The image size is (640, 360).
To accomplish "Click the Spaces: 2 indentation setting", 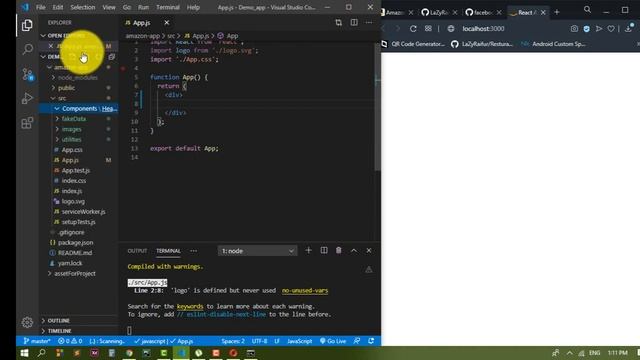I will click(x=233, y=341).
